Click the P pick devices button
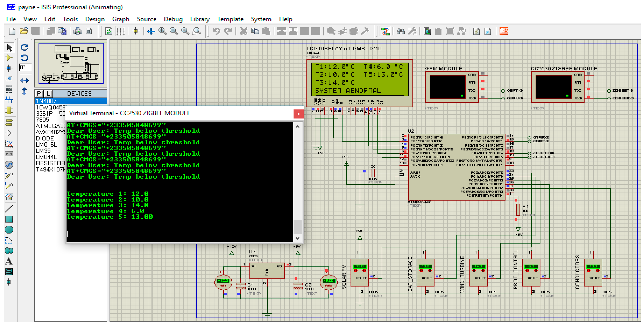Viewport: 644px width, 326px height. pyautogui.click(x=39, y=93)
